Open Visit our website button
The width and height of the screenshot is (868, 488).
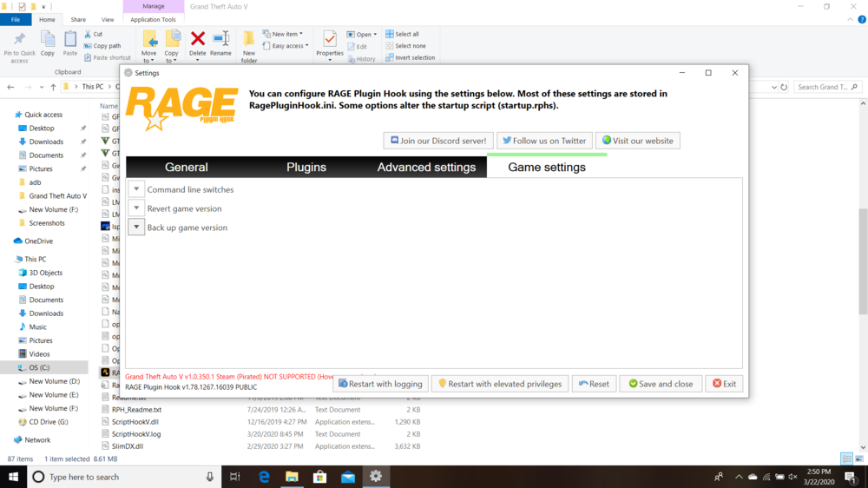click(638, 141)
